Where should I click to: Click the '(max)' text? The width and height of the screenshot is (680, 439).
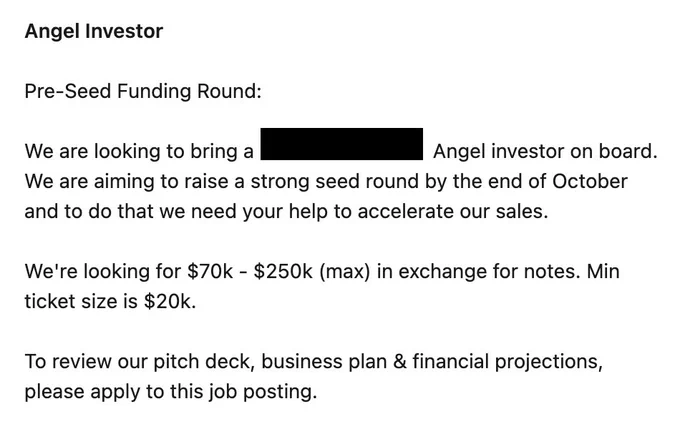coord(345,272)
